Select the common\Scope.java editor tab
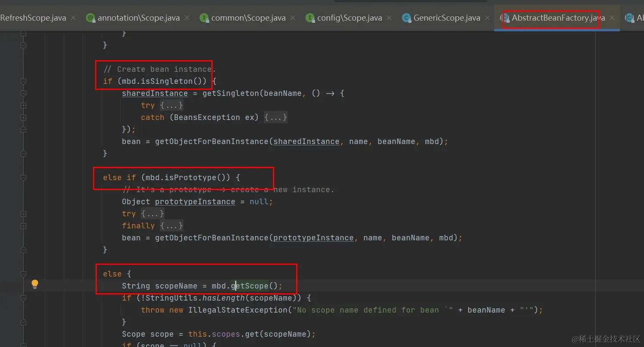Image resolution: width=644 pixels, height=347 pixels. point(248,18)
